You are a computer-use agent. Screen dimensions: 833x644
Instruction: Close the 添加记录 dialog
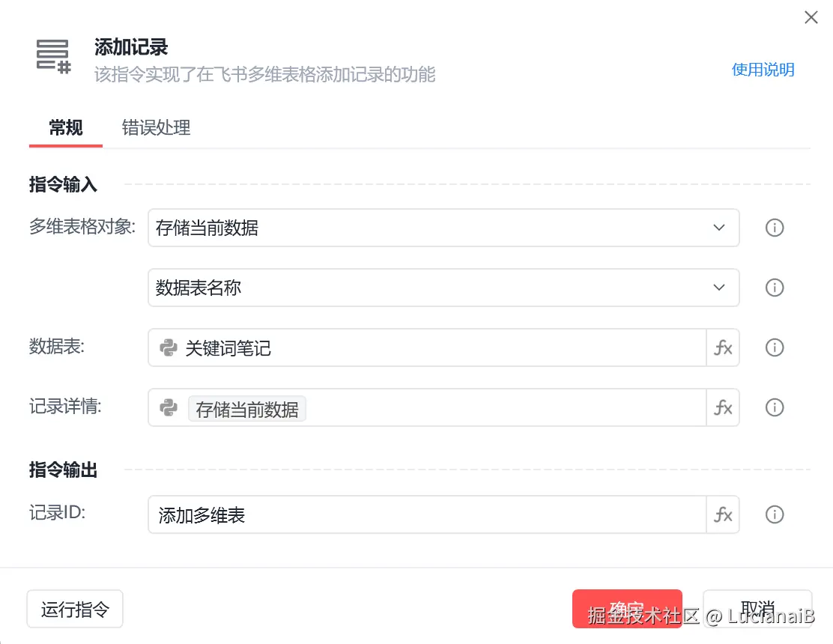pyautogui.click(x=811, y=17)
